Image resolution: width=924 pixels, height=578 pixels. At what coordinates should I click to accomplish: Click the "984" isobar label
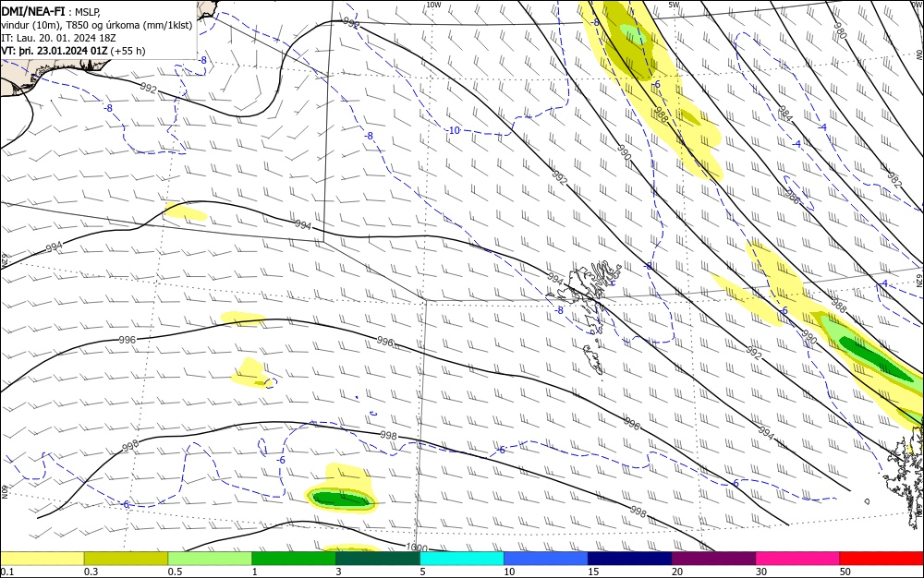click(x=784, y=114)
